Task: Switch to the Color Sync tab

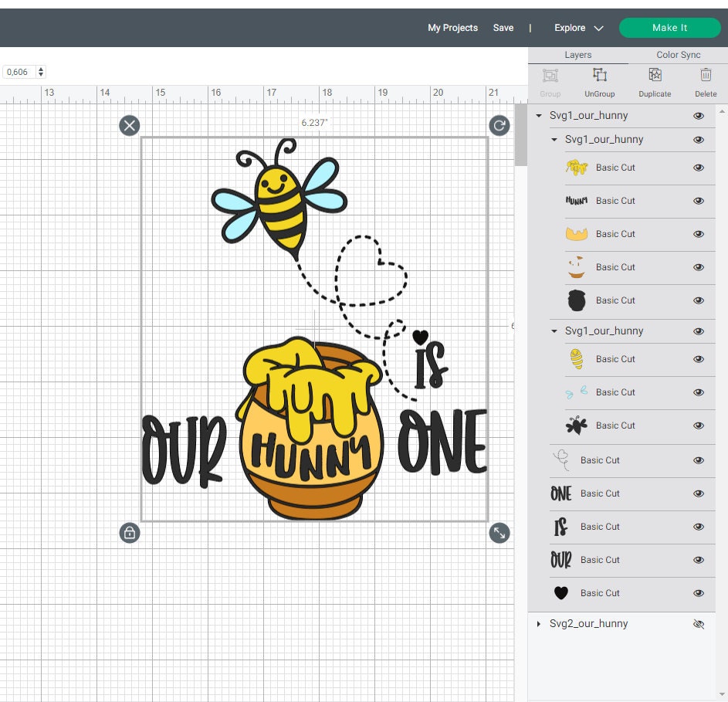Action: click(678, 55)
